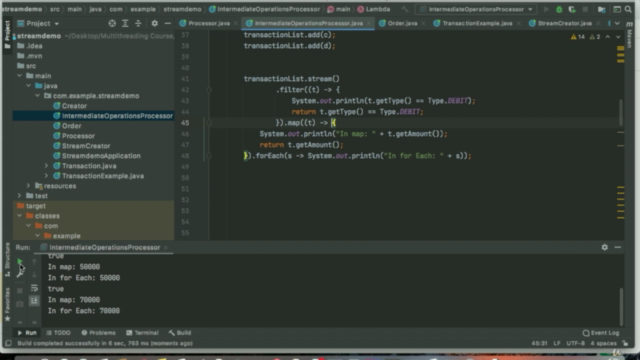Select Creator class in project tree
640x360 pixels.
tap(74, 106)
